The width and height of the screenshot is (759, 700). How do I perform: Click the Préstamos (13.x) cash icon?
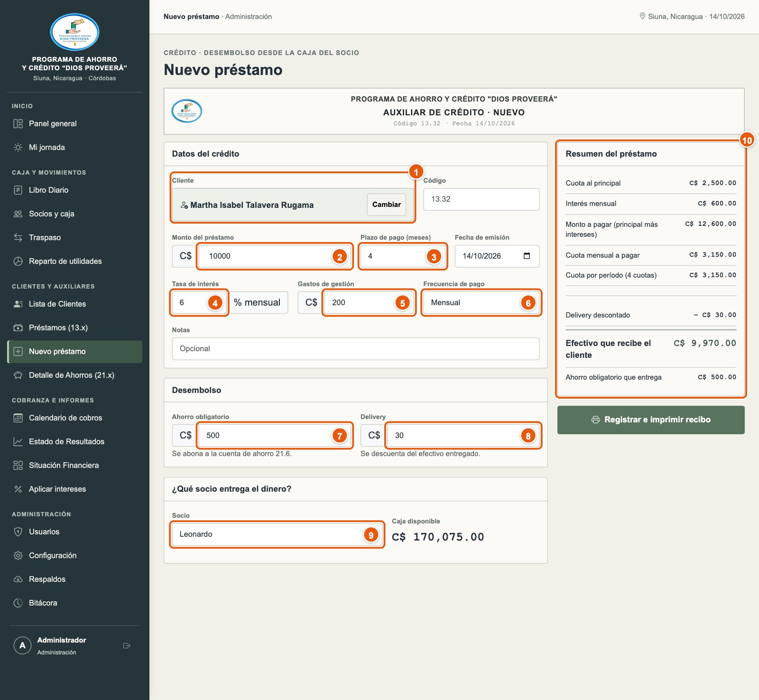[x=18, y=328]
